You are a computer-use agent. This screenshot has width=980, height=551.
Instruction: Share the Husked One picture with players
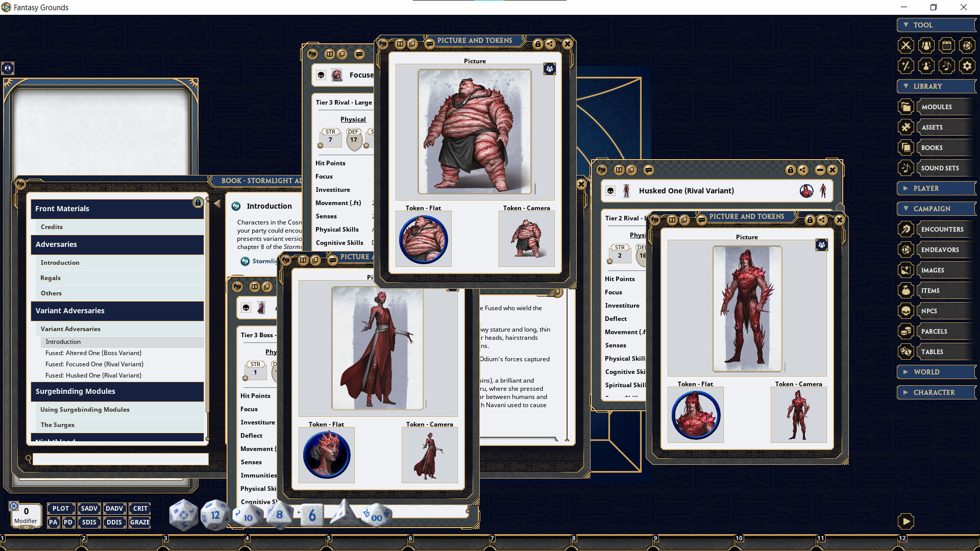coord(822,220)
